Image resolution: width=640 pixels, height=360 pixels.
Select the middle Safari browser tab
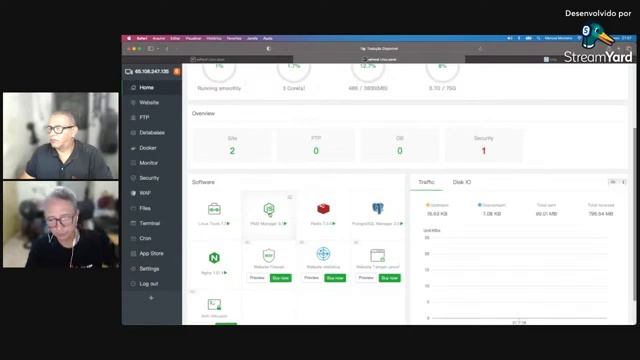click(x=379, y=59)
